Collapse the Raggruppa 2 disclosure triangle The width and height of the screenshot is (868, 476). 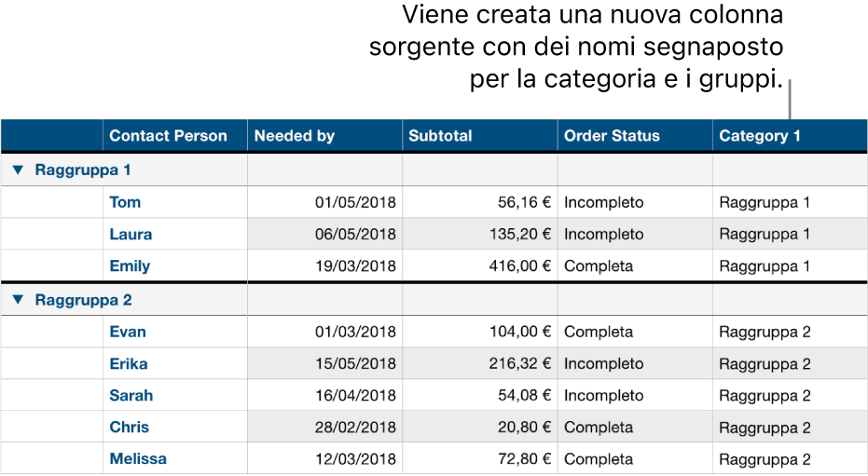(18, 300)
